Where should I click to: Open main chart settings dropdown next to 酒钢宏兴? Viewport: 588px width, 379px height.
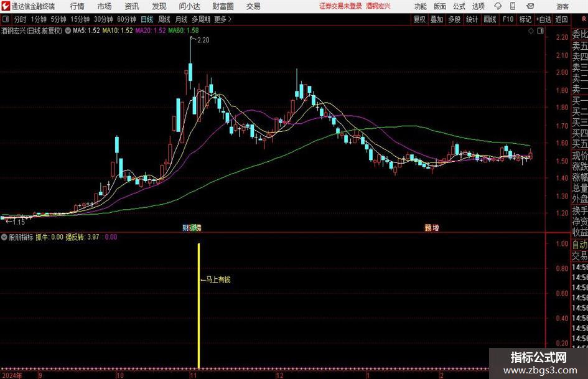68,30
